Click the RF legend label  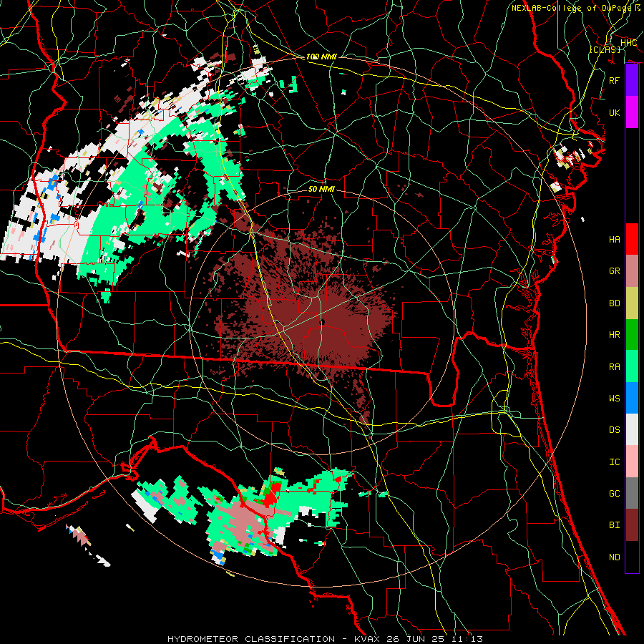pos(614,80)
